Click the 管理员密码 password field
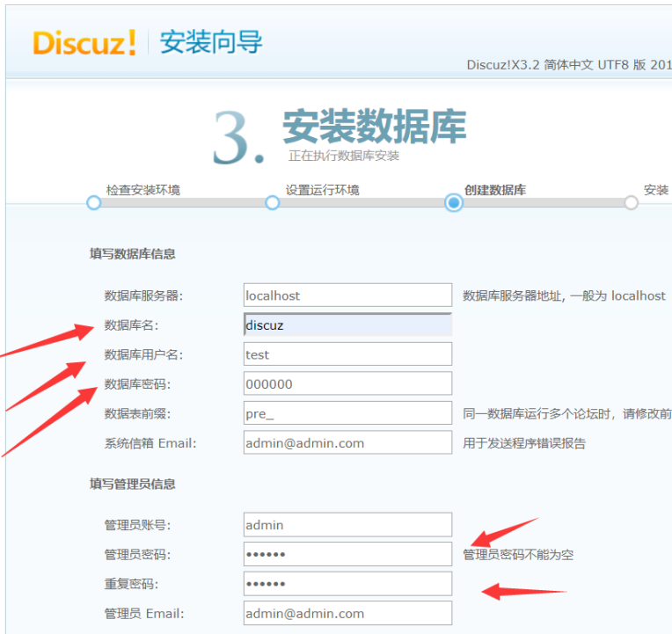 (347, 554)
